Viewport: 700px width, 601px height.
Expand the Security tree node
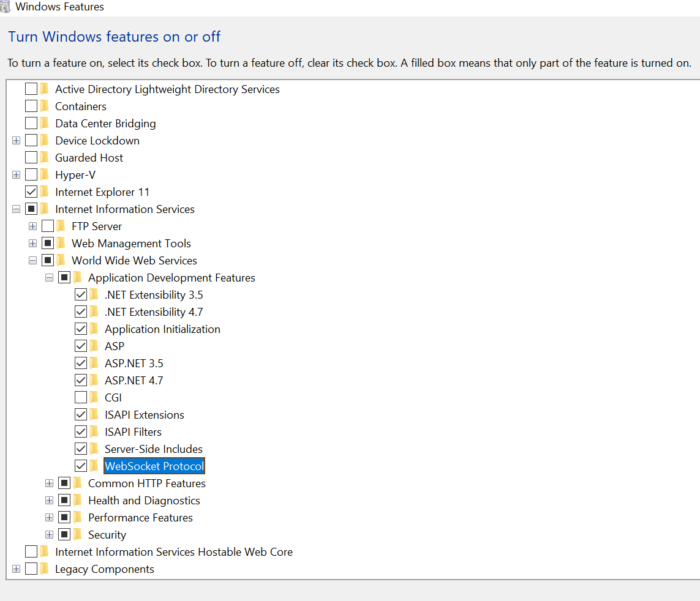tap(49, 534)
